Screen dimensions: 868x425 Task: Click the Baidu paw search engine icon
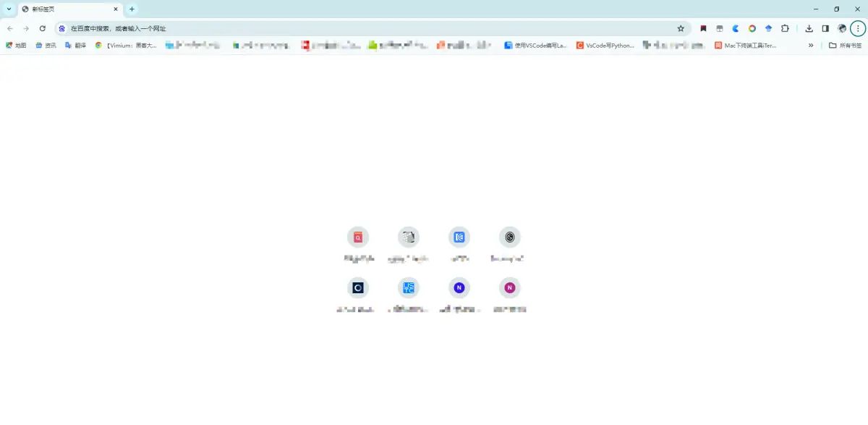tap(62, 28)
